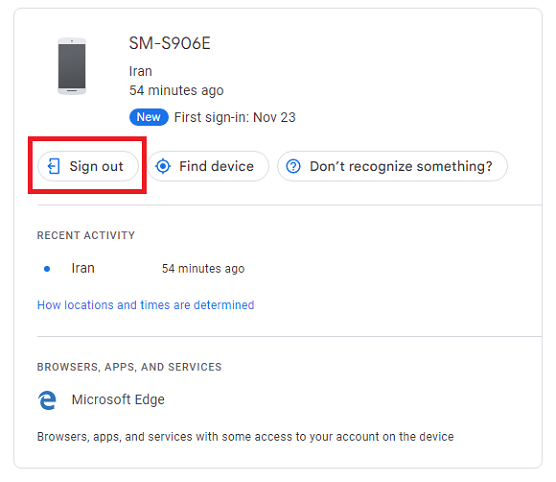The image size is (556, 482).
Task: Click the browsers access description text
Action: (245, 437)
